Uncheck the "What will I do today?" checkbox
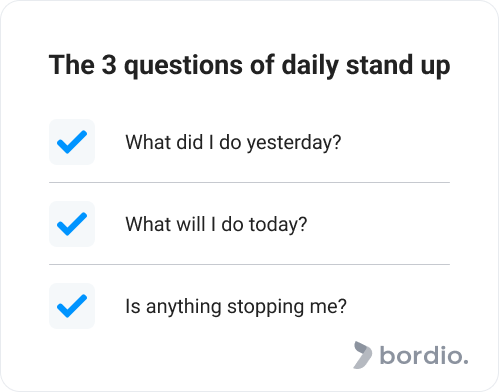This screenshot has width=499, height=392. [x=72, y=224]
